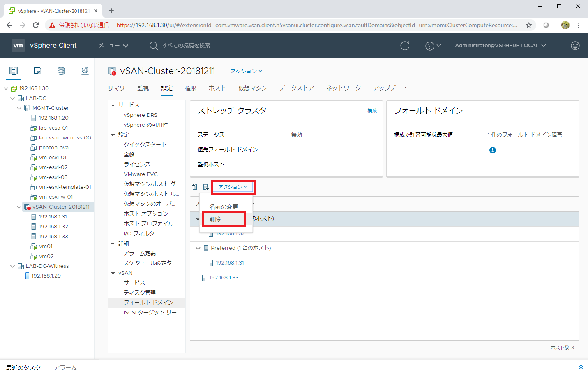Open Hosts and Clusters inventory view icon

(x=14, y=71)
